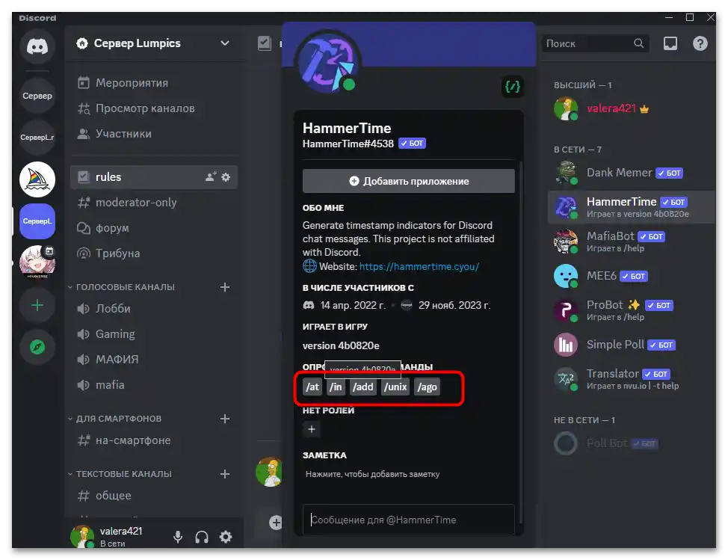Click the Discord game icon next to 14 апр. 2022 г.
The height and width of the screenshot is (560, 728).
(x=308, y=305)
